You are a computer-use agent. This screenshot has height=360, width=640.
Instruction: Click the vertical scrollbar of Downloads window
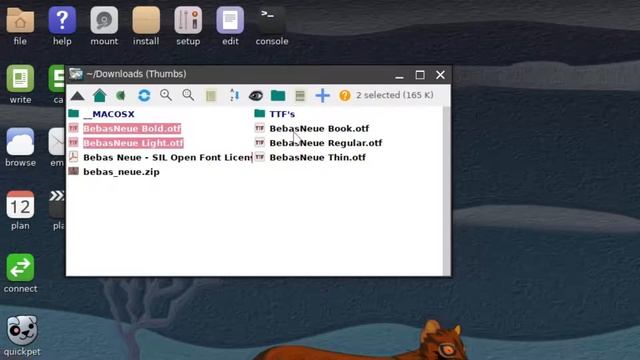click(x=447, y=191)
